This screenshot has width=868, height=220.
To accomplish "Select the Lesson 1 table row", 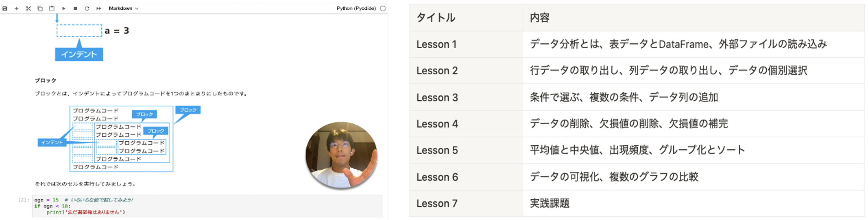I will pos(637,44).
